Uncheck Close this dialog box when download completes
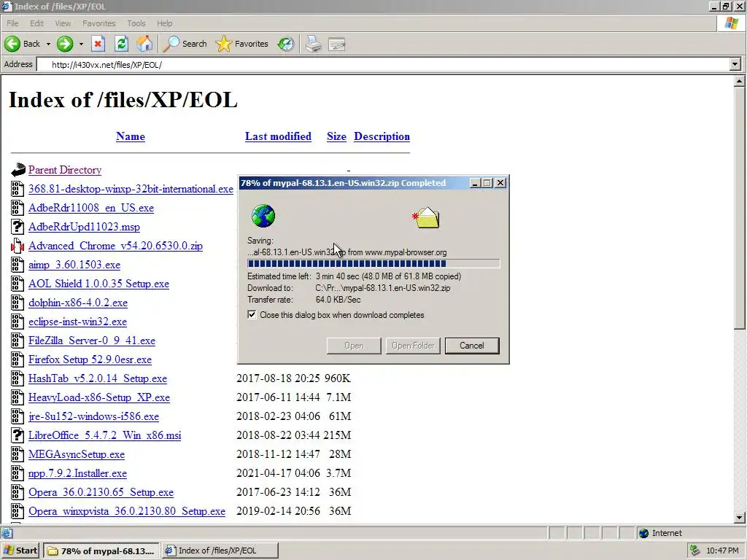The image size is (747, 560). (x=252, y=315)
